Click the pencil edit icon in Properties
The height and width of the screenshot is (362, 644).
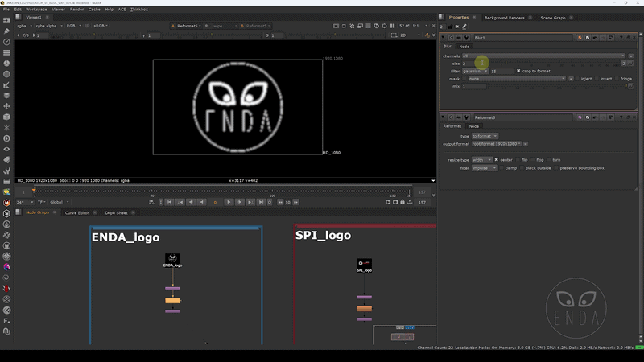(464, 27)
